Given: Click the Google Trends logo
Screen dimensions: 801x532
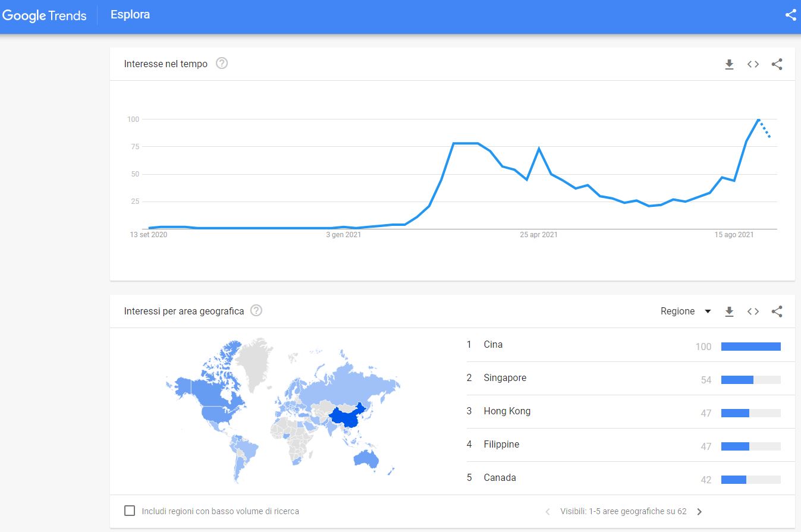Looking at the screenshot, I should (44, 15).
